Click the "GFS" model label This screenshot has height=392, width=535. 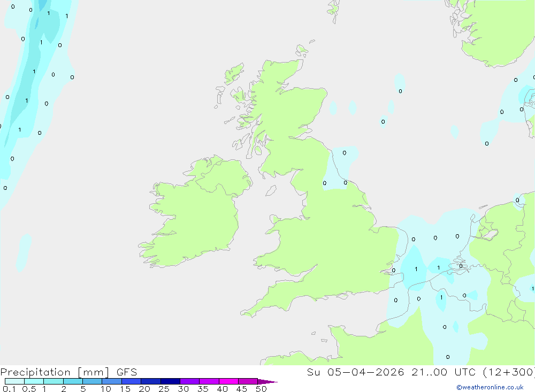[127, 372]
